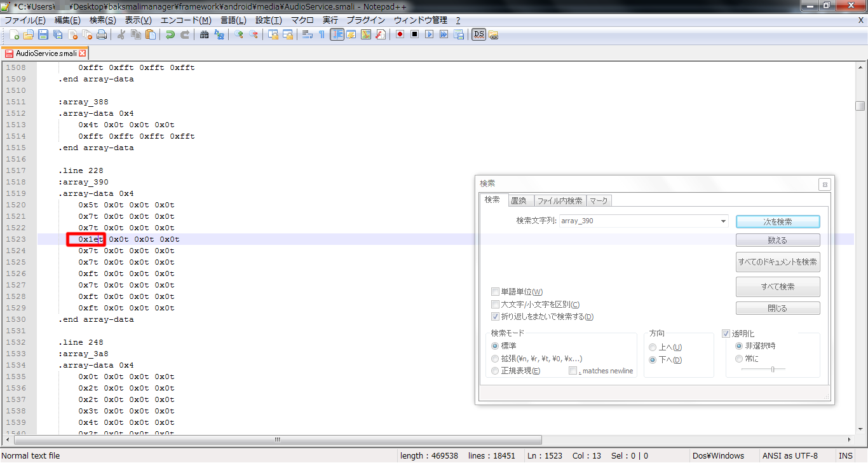Expand the 検索文字列 history dropdown arrow

723,221
